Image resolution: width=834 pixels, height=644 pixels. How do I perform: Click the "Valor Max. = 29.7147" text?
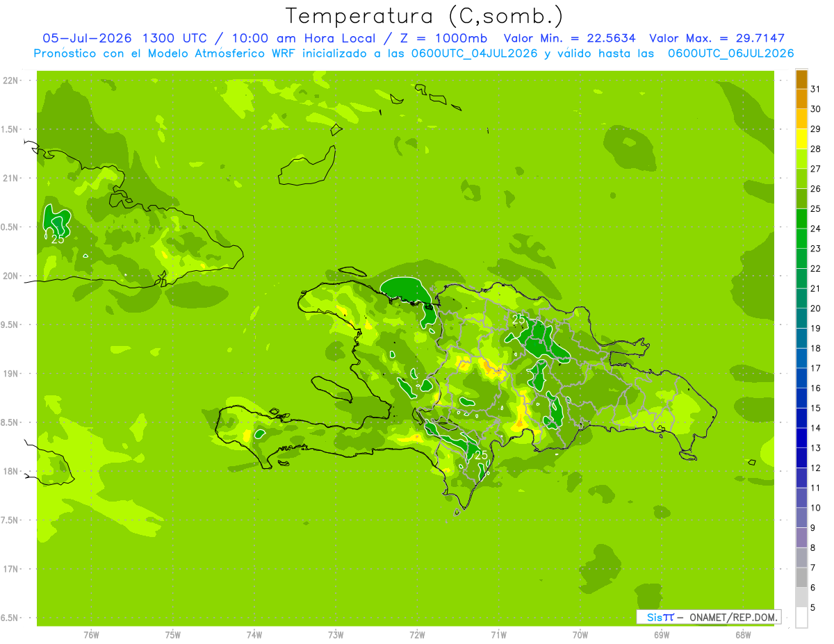pos(717,38)
